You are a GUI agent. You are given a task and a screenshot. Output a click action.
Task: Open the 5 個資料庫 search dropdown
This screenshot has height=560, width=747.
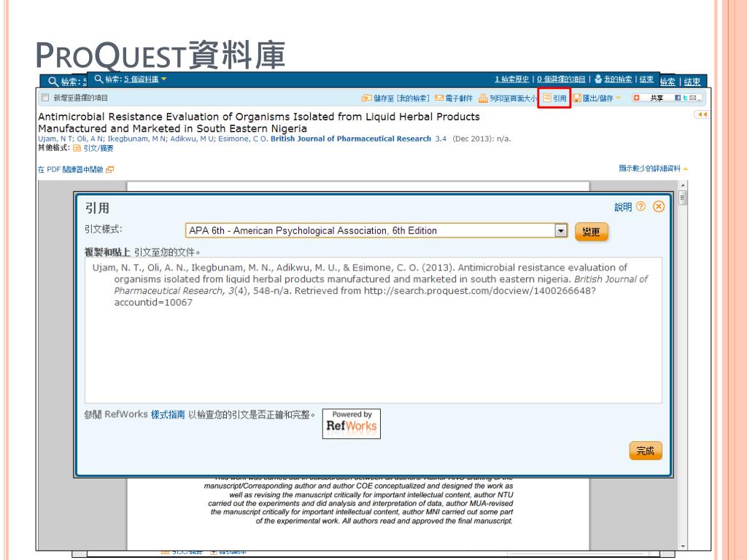click(145, 79)
